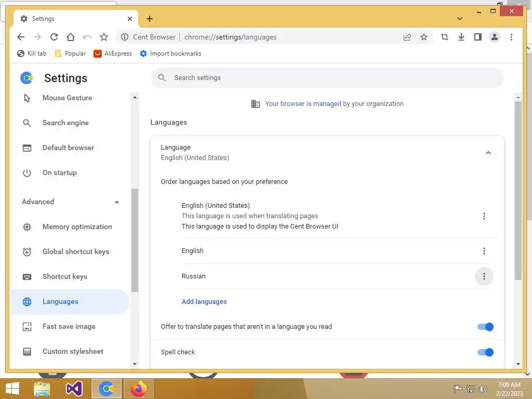Launch Visual Studio from taskbar
Viewport: 532px width, 399px height.
point(74,389)
